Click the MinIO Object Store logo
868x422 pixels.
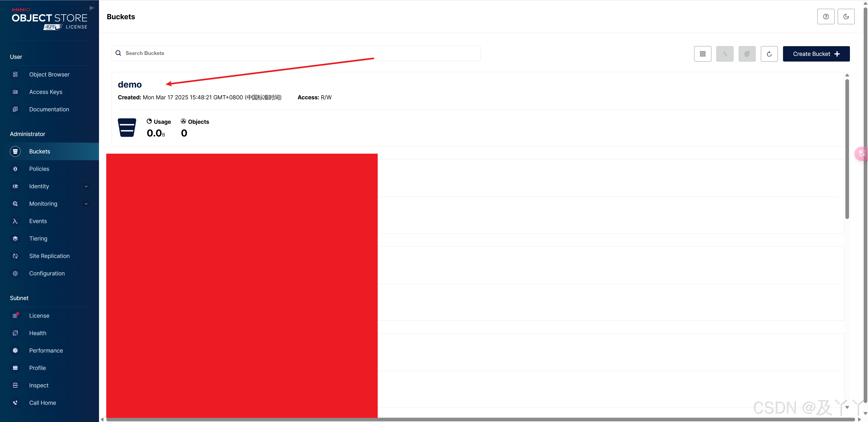50,19
